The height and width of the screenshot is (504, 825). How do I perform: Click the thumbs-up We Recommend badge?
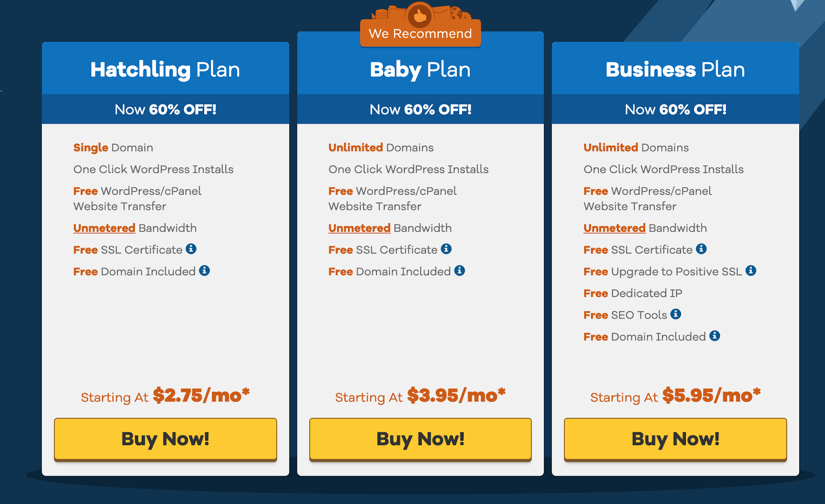click(420, 26)
